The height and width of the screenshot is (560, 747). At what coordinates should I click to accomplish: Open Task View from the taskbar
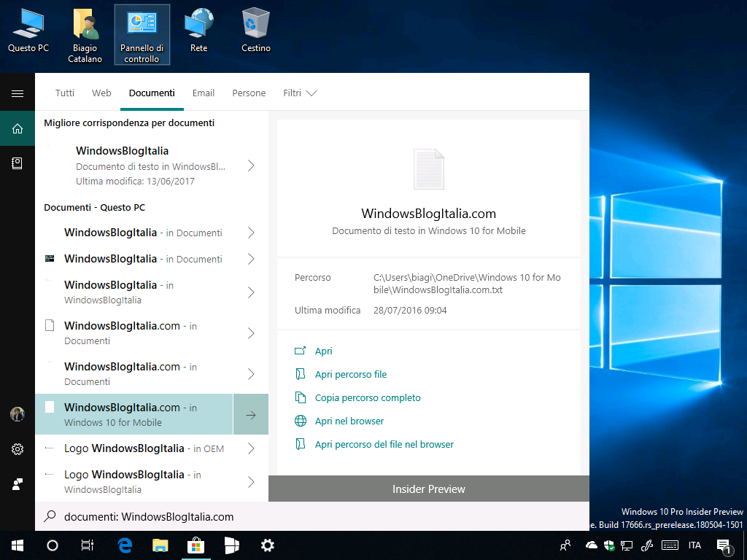point(88,545)
